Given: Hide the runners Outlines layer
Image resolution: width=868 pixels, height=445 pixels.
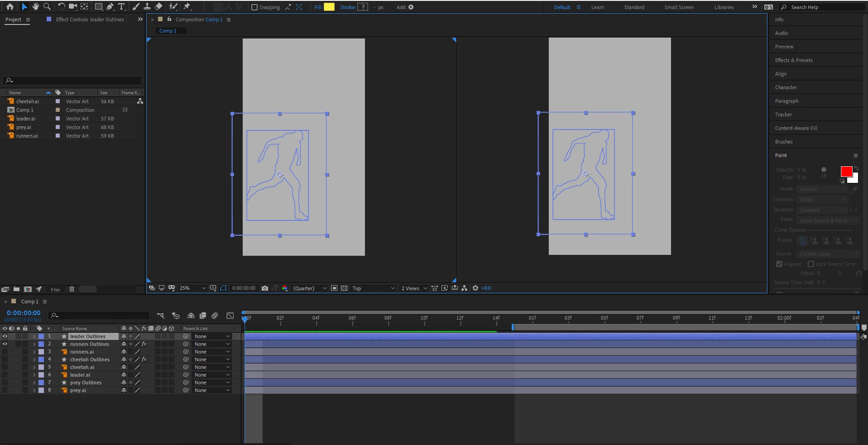Looking at the screenshot, I should pos(5,344).
